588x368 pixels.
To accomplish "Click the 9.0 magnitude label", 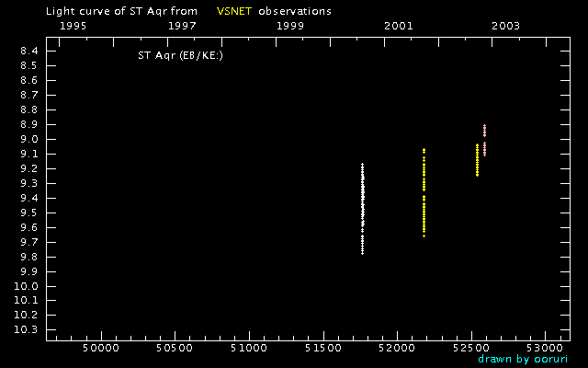I will (x=29, y=139).
